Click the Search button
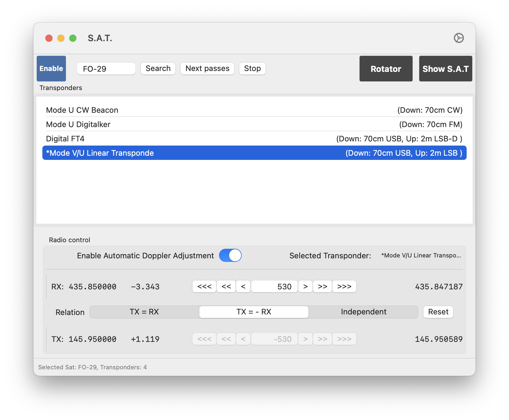The image size is (509, 420). [158, 68]
